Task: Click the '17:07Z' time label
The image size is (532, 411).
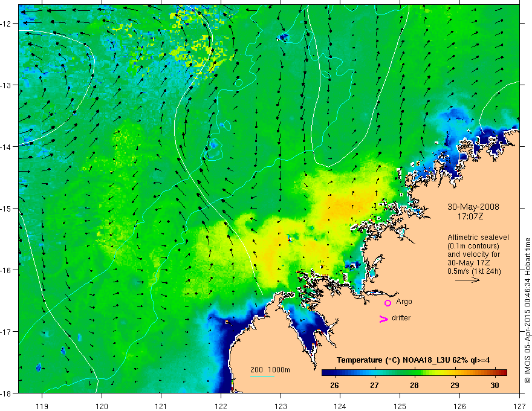Action: tap(470, 216)
